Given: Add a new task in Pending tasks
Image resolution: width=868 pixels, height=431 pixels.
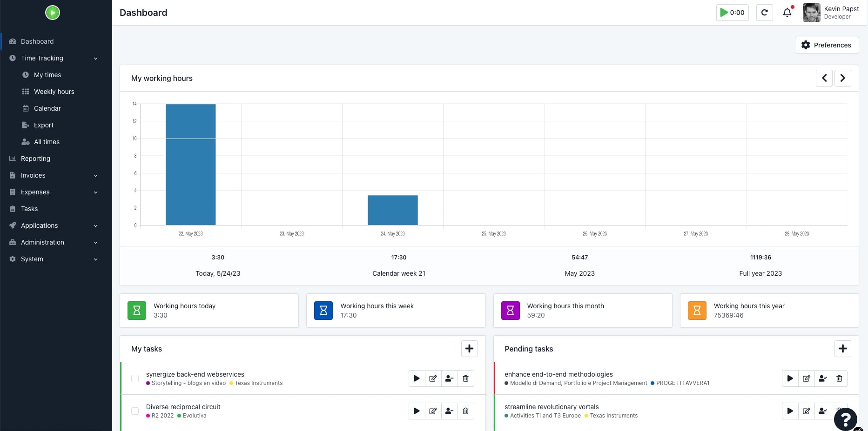Looking at the screenshot, I should (x=843, y=349).
